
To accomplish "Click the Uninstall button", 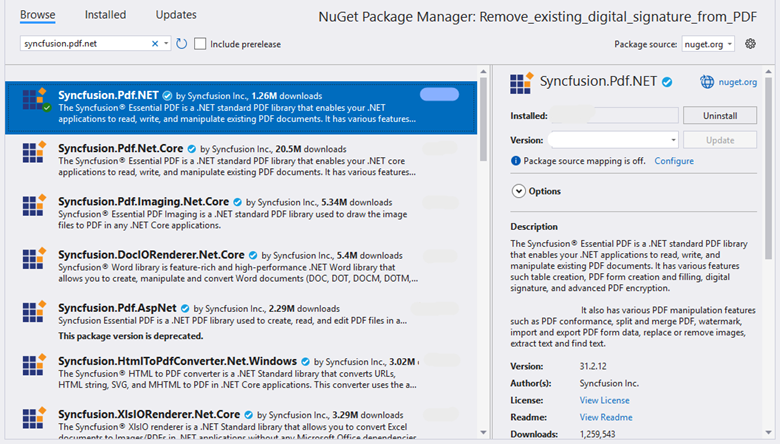I will click(720, 115).
